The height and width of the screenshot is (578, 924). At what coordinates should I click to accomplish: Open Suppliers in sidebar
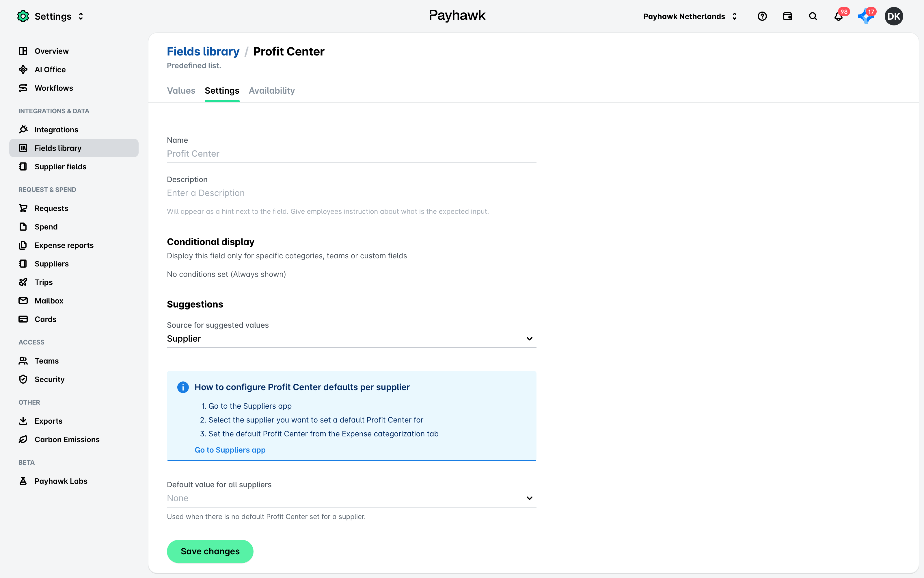tap(74, 264)
